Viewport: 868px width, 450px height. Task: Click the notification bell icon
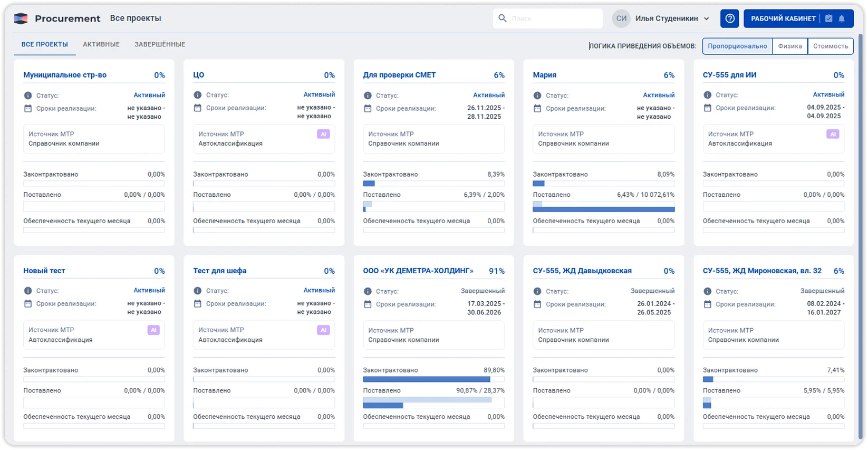tap(842, 18)
